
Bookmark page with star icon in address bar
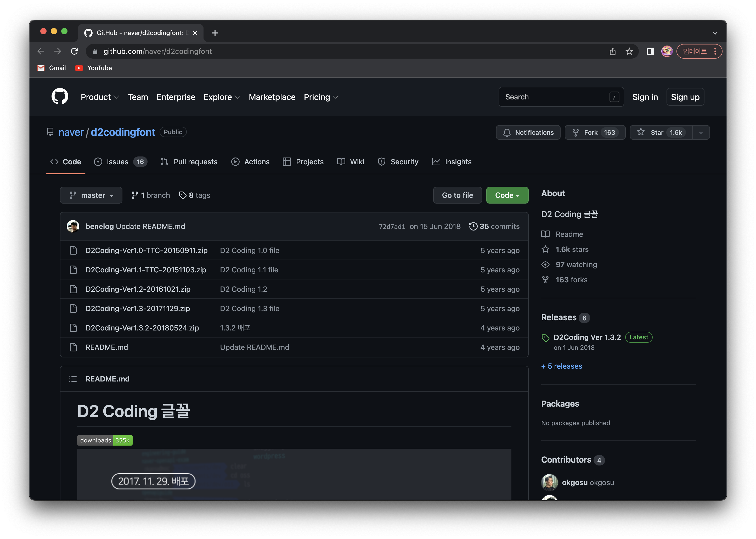tap(629, 52)
